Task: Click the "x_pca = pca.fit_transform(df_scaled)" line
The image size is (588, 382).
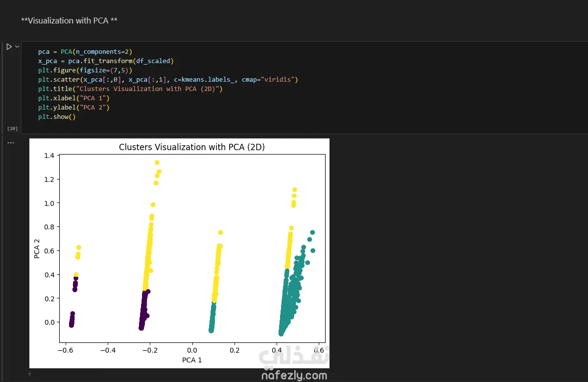Action: tap(106, 61)
